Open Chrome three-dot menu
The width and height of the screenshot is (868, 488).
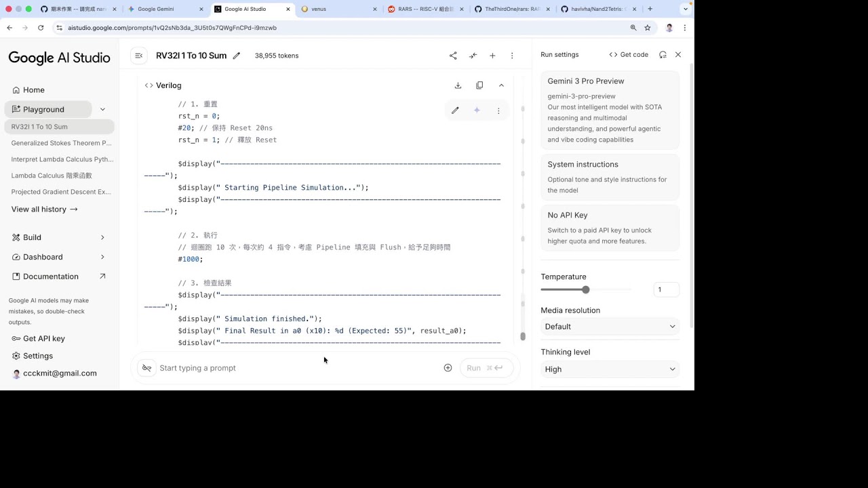(x=685, y=28)
